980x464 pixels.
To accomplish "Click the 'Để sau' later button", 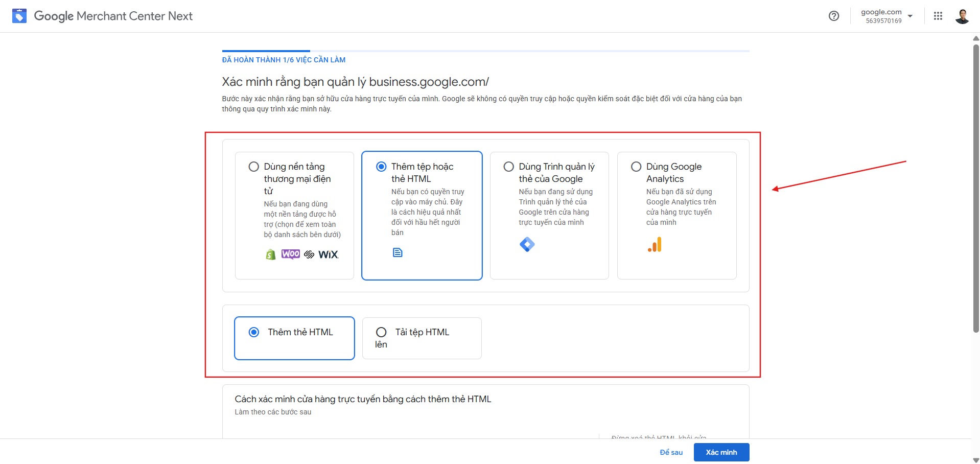I will [x=671, y=452].
